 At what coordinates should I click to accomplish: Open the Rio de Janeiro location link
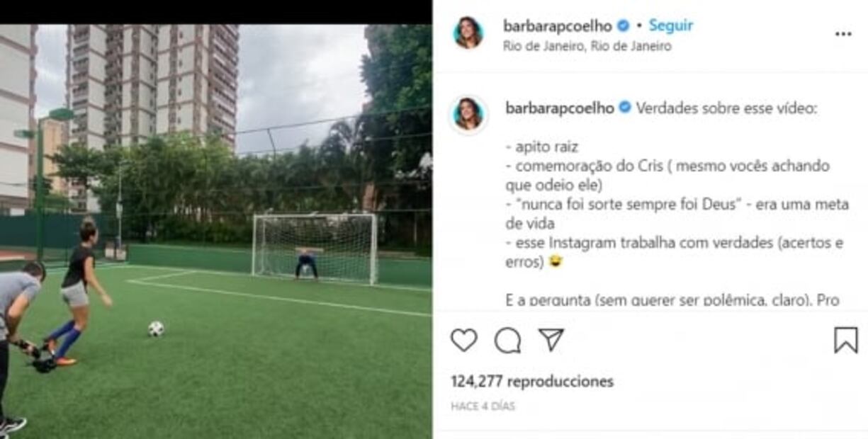(x=587, y=47)
